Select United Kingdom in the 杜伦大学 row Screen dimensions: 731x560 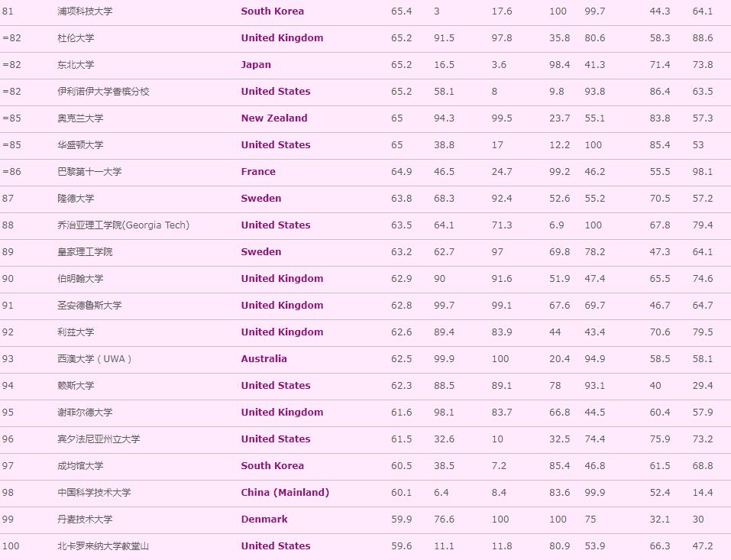(x=282, y=37)
